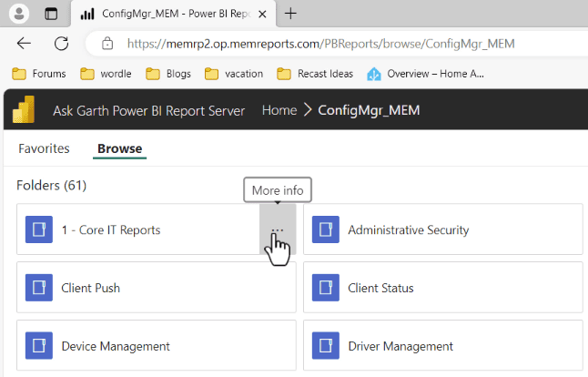Click the Driver Management folder icon
This screenshot has width=588, height=377.
click(326, 345)
